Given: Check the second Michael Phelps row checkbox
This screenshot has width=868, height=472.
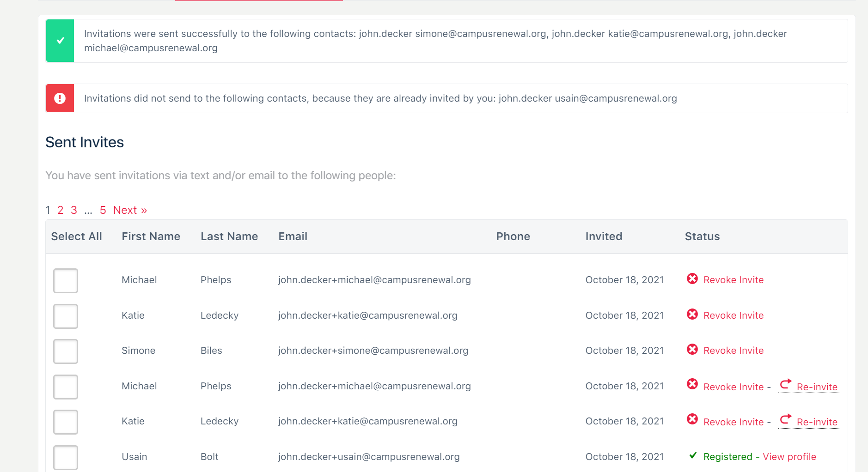Looking at the screenshot, I should [66, 387].
